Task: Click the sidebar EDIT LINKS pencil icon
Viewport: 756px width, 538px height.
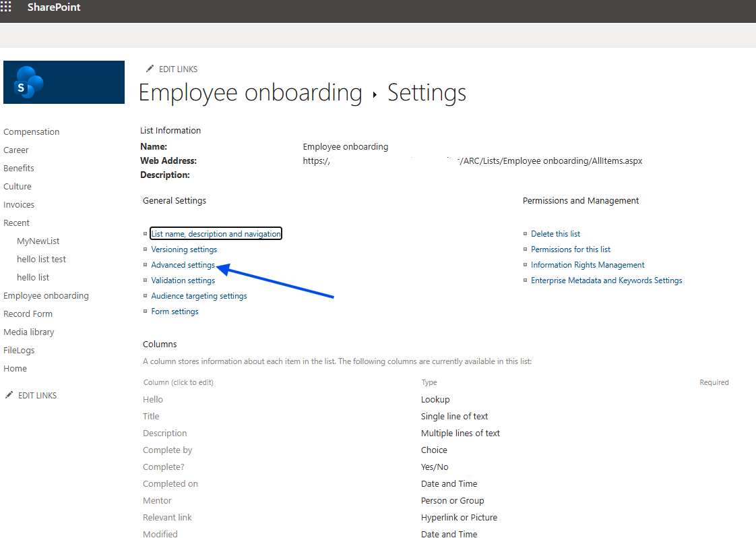Action: point(9,395)
